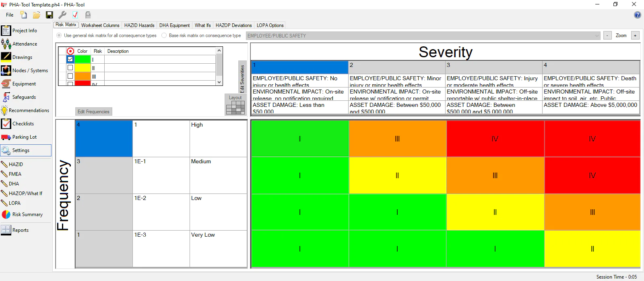Zoom out with the minus button

(x=607, y=35)
